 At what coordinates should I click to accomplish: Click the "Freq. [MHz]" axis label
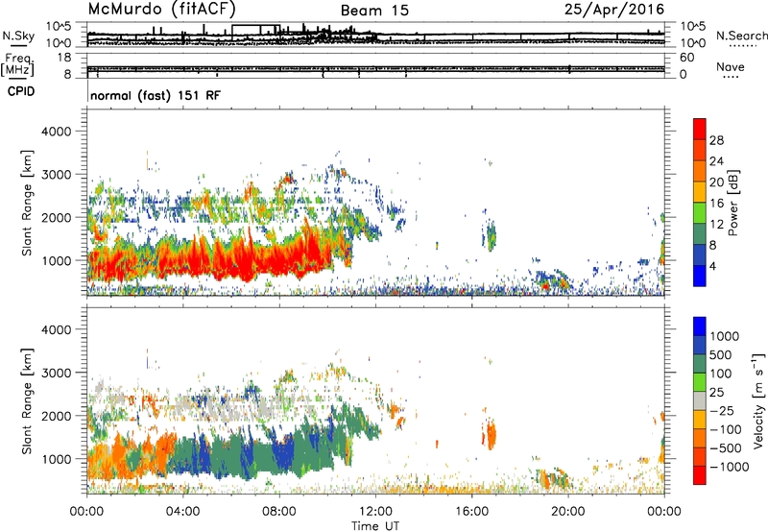[17, 65]
